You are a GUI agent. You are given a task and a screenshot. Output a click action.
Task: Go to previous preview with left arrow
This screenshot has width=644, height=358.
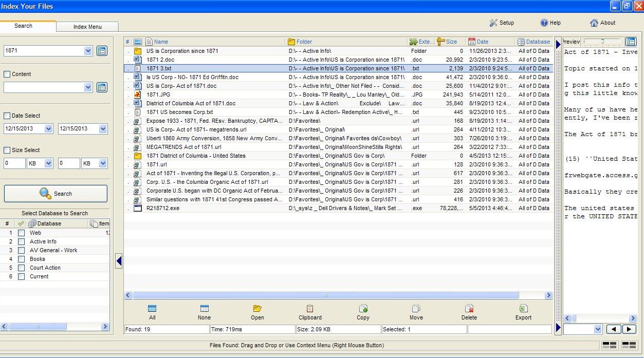coord(614,329)
